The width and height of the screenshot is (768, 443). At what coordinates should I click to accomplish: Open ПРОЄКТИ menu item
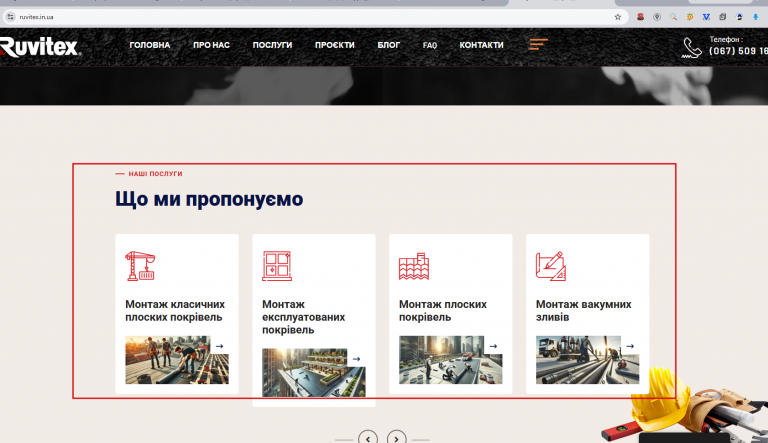(x=335, y=45)
